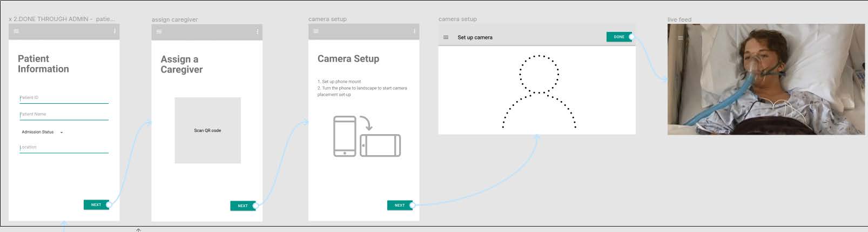The image size is (868, 232).
Task: Click NEXT on Camera Setup screen
Action: coord(400,205)
